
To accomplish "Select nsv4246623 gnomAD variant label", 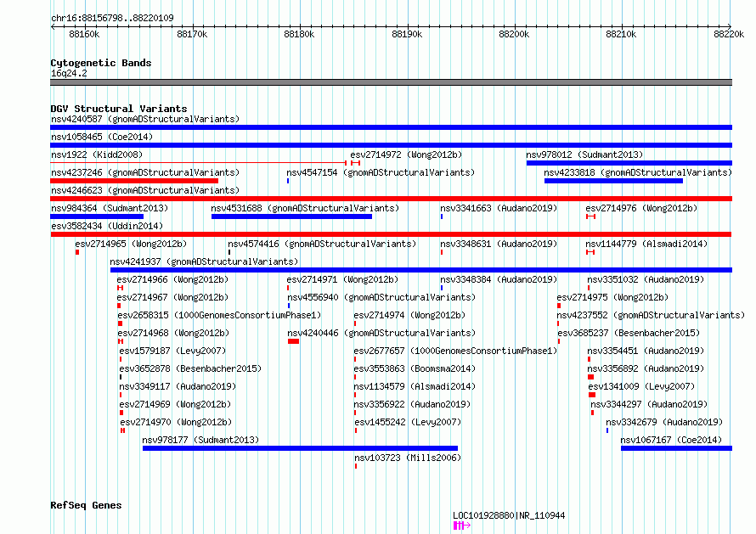I will [x=145, y=190].
